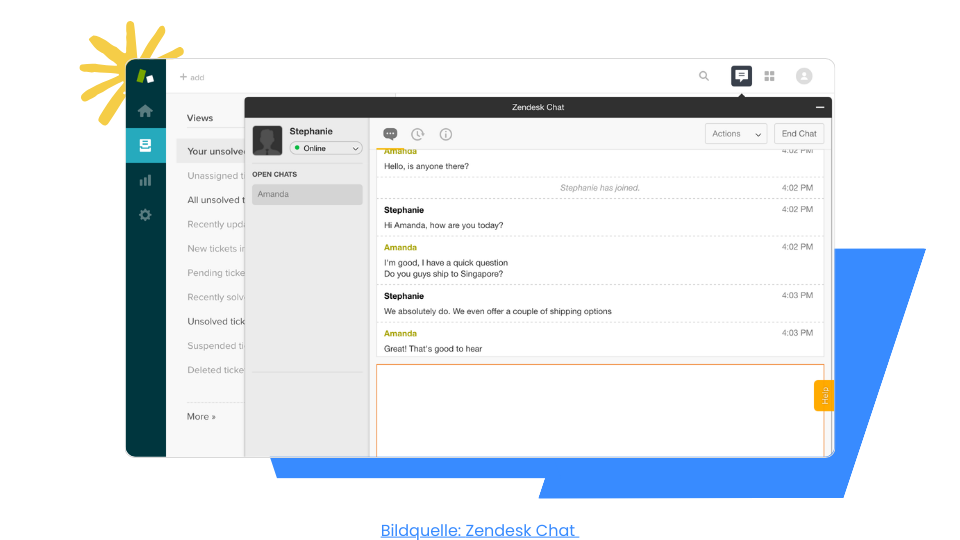Click inside the chat message input box

click(600, 410)
